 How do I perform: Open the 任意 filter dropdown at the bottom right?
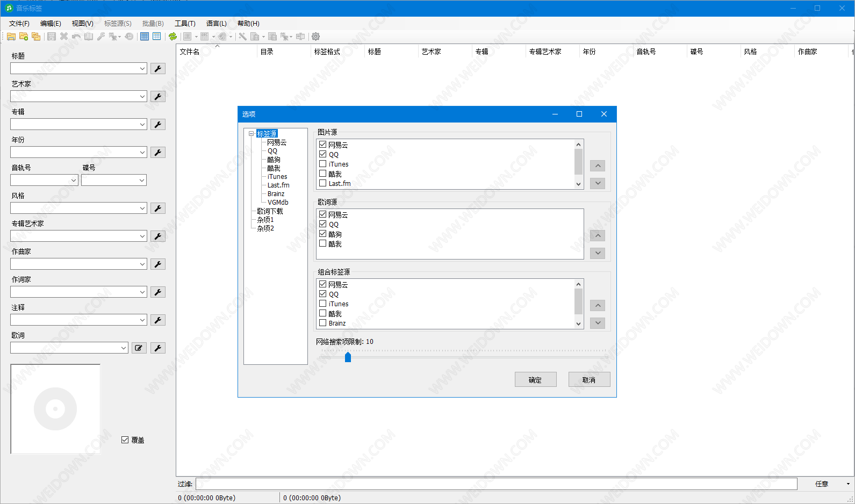coord(848,484)
